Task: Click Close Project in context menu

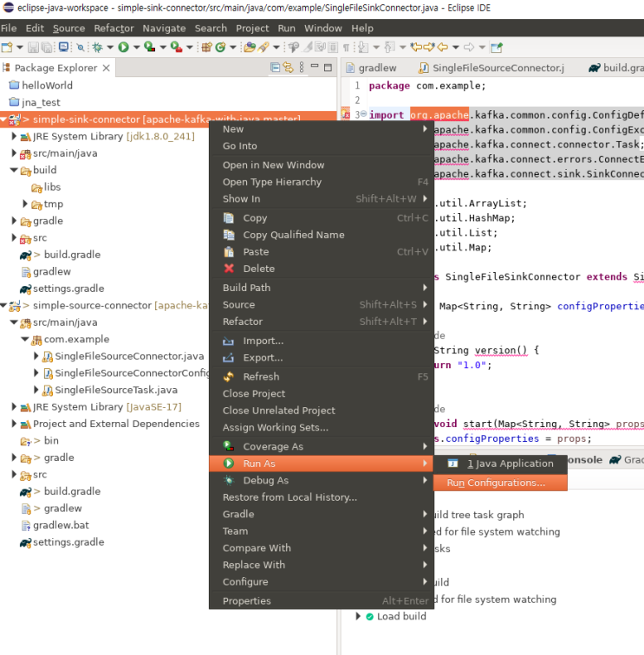Action: [321, 393]
